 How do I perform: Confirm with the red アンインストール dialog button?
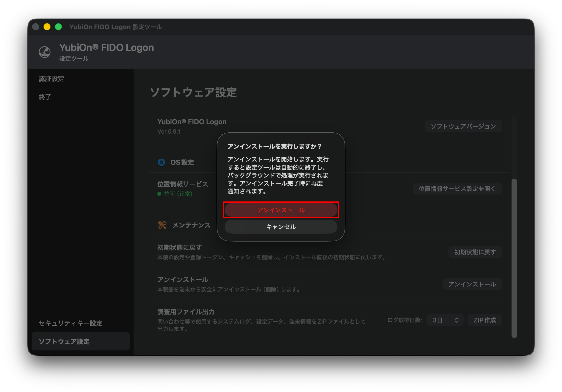click(281, 210)
